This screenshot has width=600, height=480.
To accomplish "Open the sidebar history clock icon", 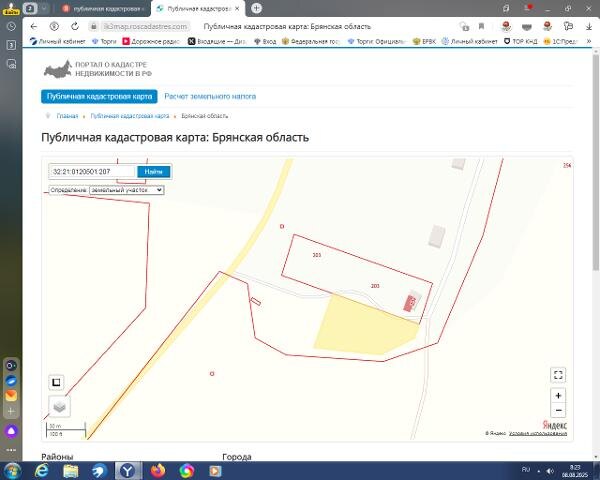I will click(x=11, y=26).
